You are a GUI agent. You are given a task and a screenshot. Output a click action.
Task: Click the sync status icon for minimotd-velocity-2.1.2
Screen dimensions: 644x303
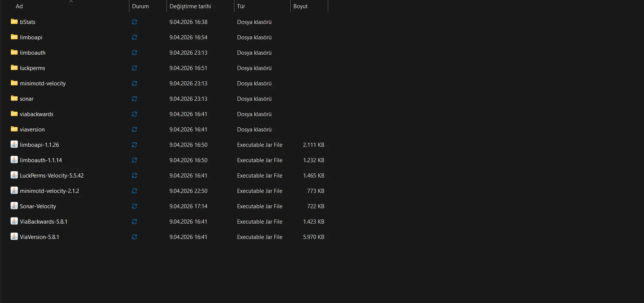pos(134,191)
